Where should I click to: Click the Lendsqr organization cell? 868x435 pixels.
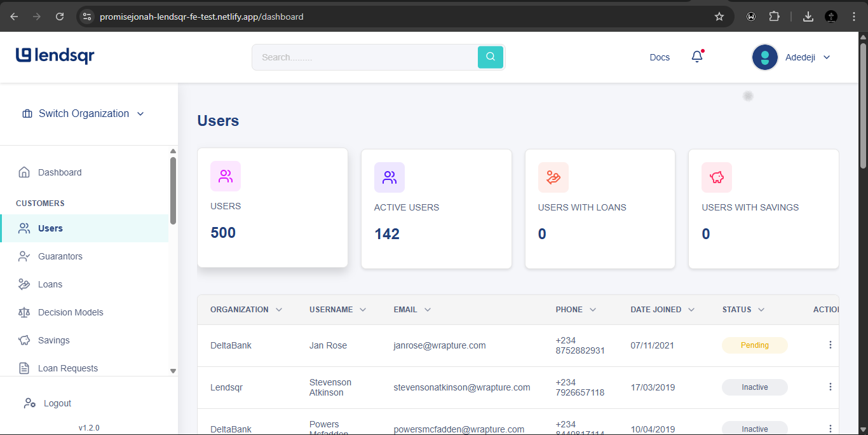point(227,387)
